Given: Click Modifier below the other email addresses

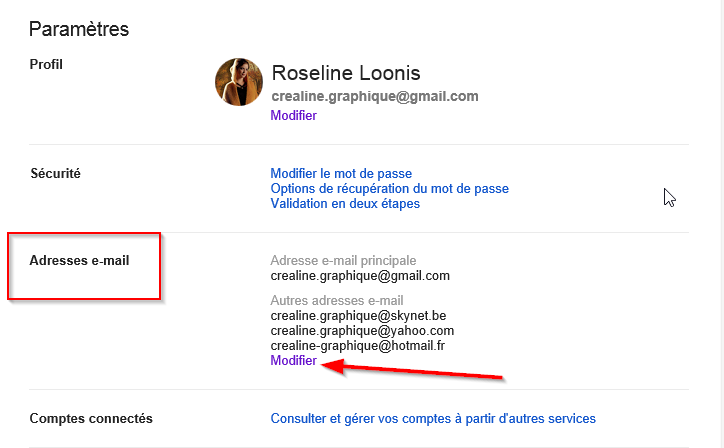Looking at the screenshot, I should tap(294, 360).
